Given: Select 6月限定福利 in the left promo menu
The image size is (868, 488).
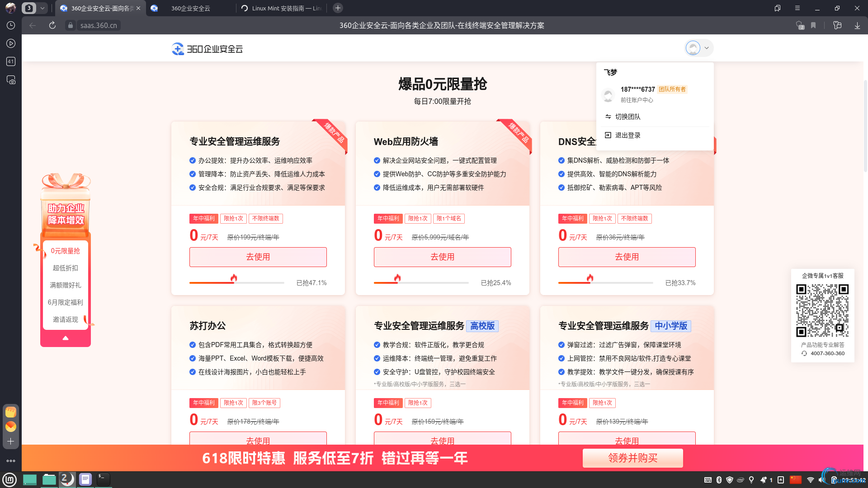Looking at the screenshot, I should click(x=66, y=302).
